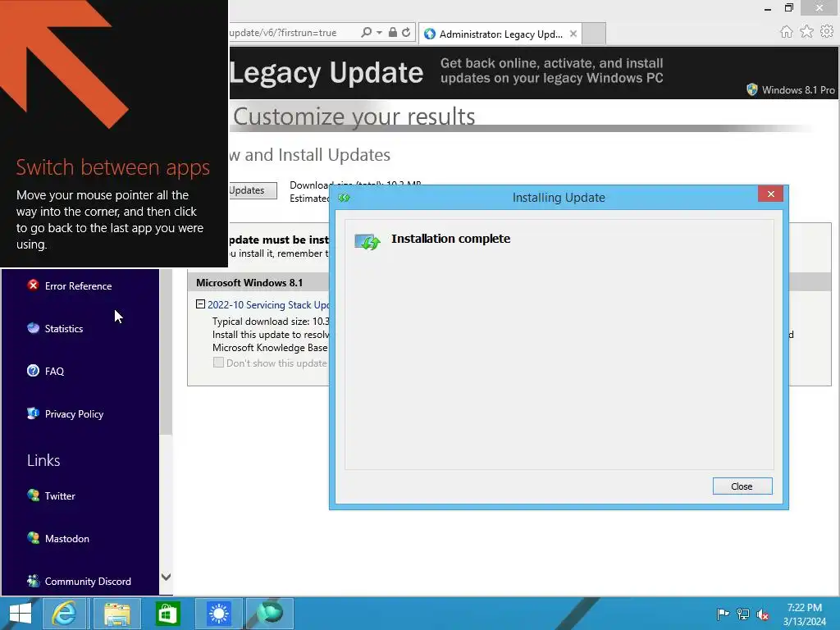The image size is (840, 630).
Task: Open the green globe taskbar app
Action: (270, 614)
